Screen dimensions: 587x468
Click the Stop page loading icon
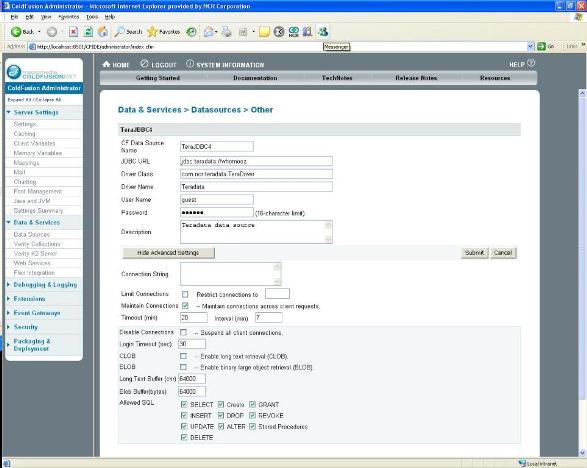pyautogui.click(x=73, y=32)
